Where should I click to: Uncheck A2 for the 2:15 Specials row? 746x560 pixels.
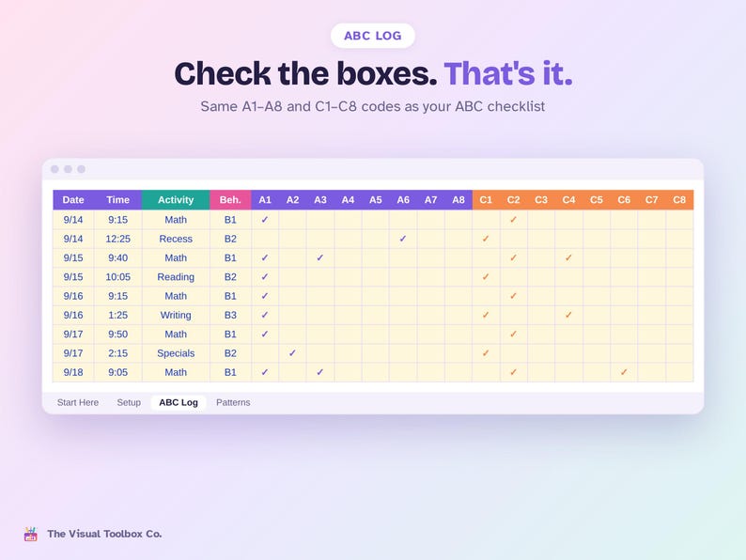coord(292,353)
